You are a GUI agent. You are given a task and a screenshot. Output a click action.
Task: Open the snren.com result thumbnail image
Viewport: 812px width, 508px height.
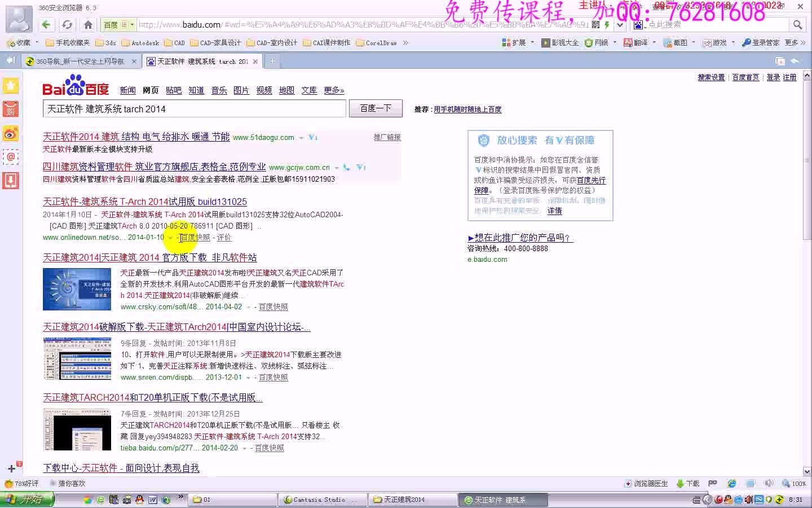(77, 359)
